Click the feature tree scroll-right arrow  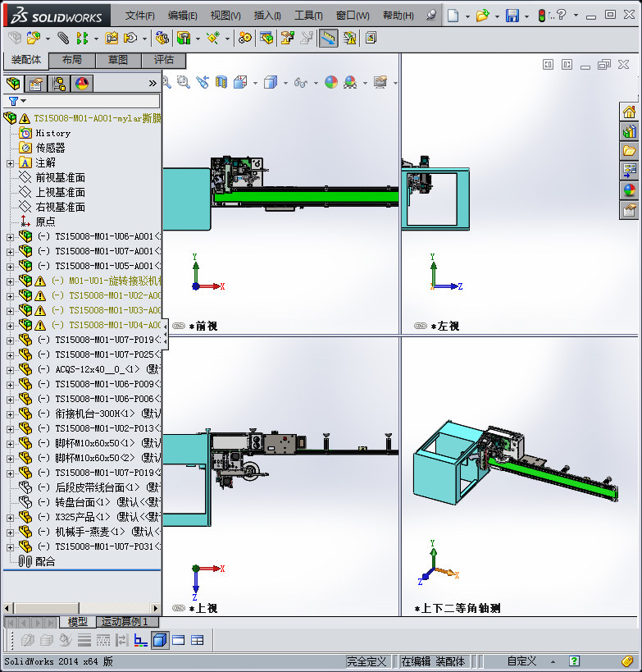pos(156,608)
